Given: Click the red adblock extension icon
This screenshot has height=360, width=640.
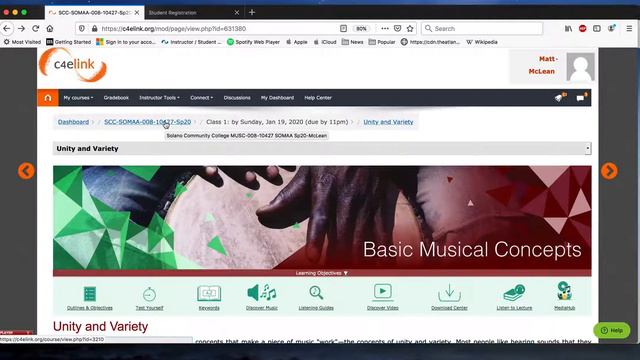Looking at the screenshot, I should pyautogui.click(x=582, y=29).
